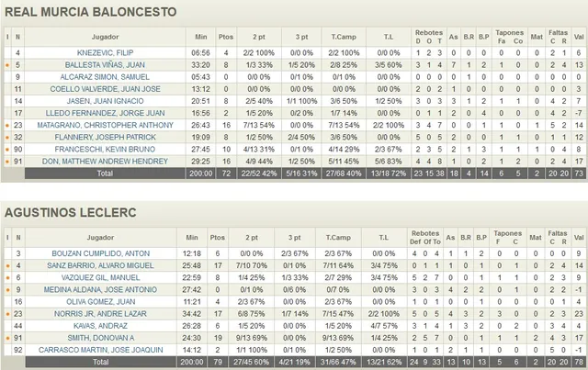Click orange starter marker for Flannery
Screen dimensions: 588x370
7,137
